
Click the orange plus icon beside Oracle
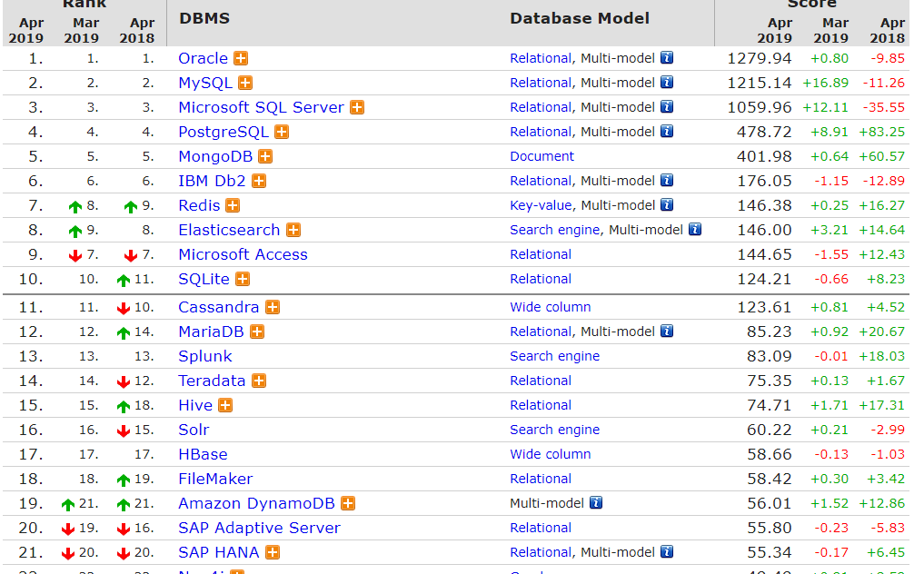(x=241, y=58)
